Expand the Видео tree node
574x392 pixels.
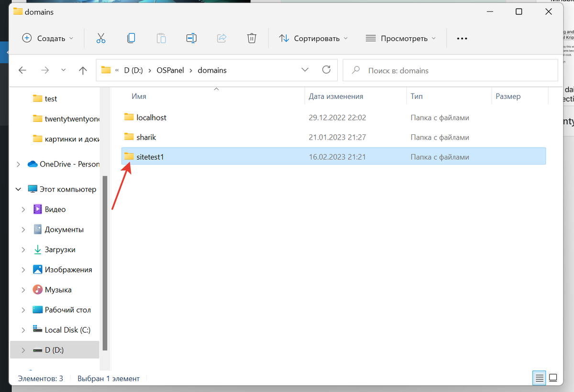tap(23, 209)
